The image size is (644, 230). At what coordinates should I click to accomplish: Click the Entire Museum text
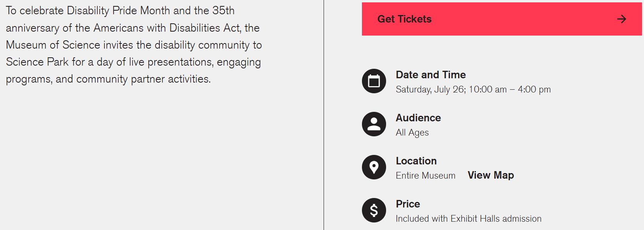(425, 175)
